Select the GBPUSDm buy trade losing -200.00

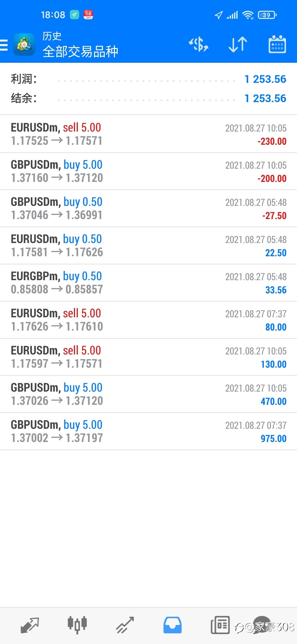click(x=148, y=171)
